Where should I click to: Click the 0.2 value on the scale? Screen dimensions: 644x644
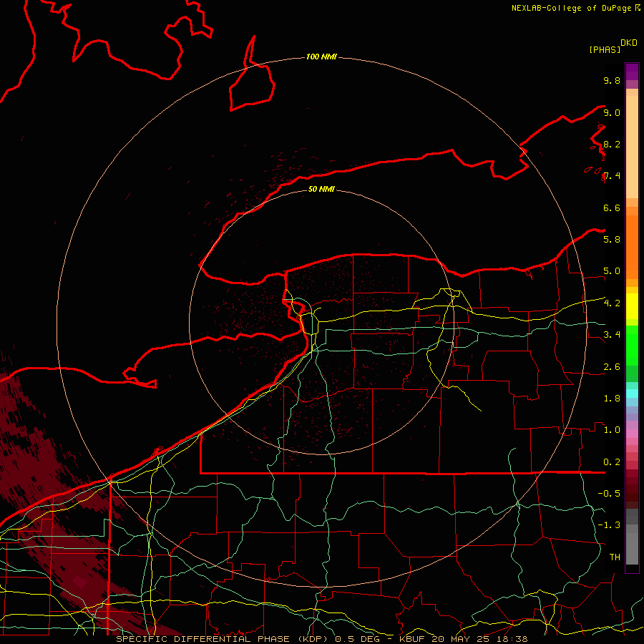[612, 462]
